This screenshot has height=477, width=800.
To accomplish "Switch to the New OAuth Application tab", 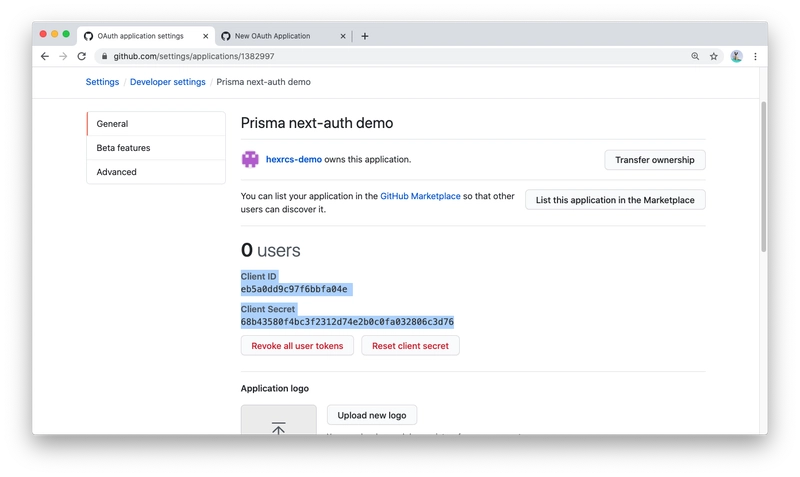I will 284,36.
